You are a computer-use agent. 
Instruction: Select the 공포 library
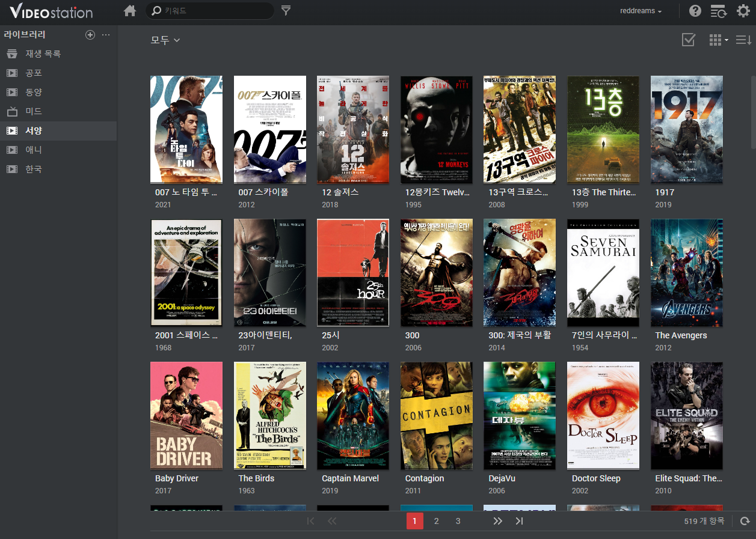tap(58, 73)
